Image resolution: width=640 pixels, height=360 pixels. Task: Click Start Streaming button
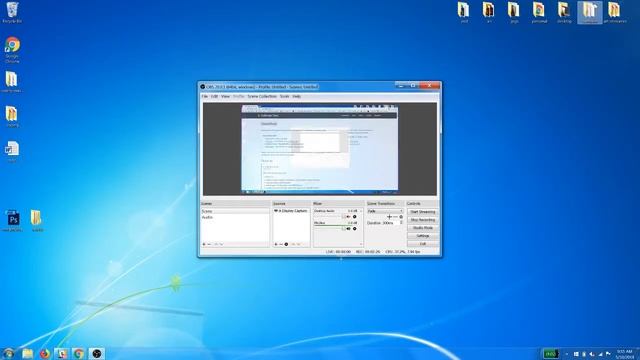tap(423, 212)
